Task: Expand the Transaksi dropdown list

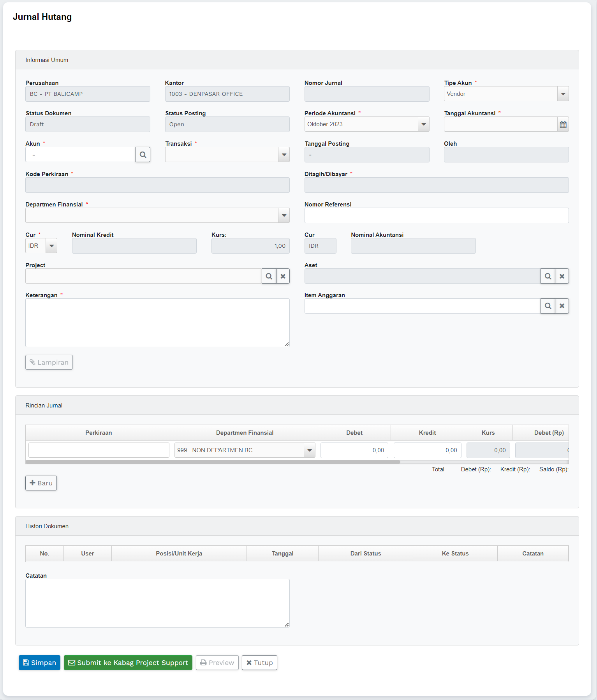Action: (x=284, y=155)
